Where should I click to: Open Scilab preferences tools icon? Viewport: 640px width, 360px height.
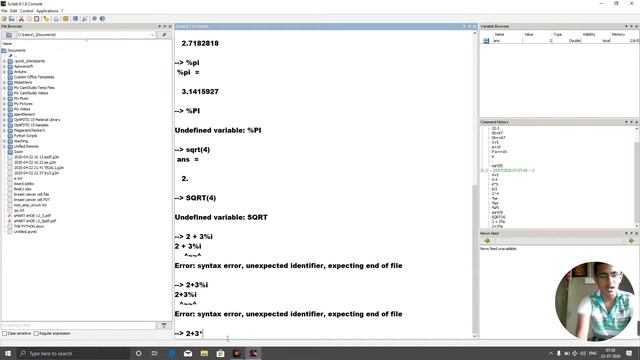[x=85, y=19]
